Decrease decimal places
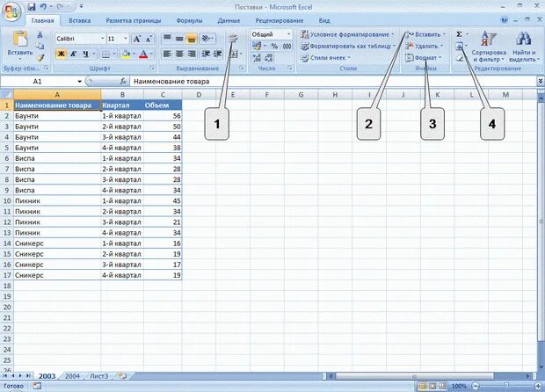 [x=269, y=58]
